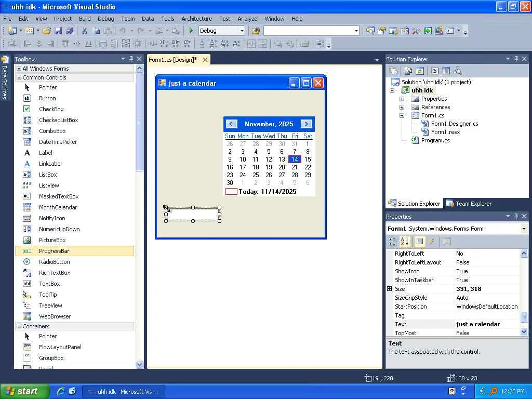532x399 pixels.
Task: Show events with the lightning bolt icon
Action: click(432, 242)
